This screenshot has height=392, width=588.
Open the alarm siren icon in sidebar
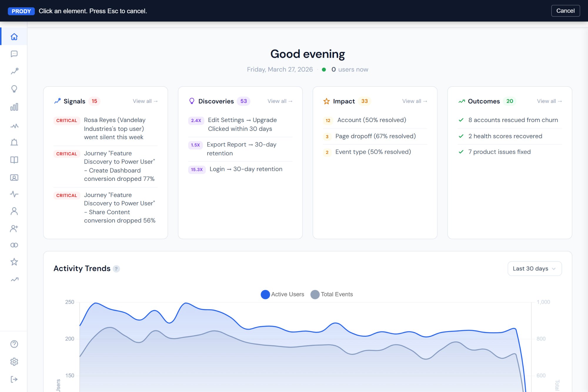tap(14, 143)
